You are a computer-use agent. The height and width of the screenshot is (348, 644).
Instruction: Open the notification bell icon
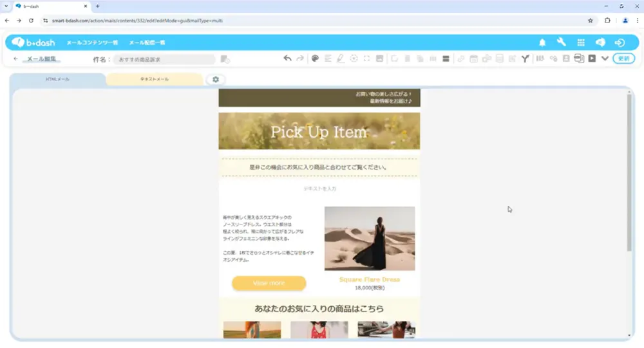542,42
